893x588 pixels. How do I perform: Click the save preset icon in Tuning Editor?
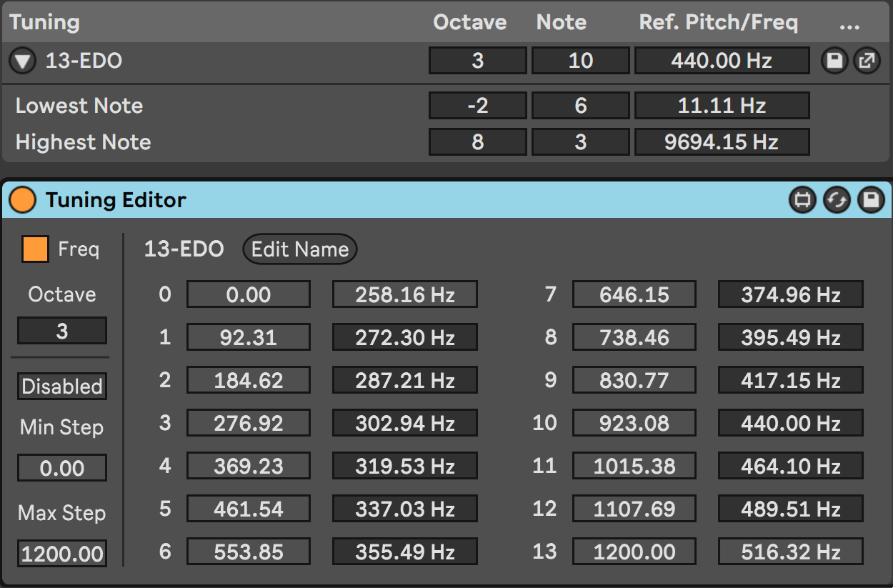(x=870, y=200)
